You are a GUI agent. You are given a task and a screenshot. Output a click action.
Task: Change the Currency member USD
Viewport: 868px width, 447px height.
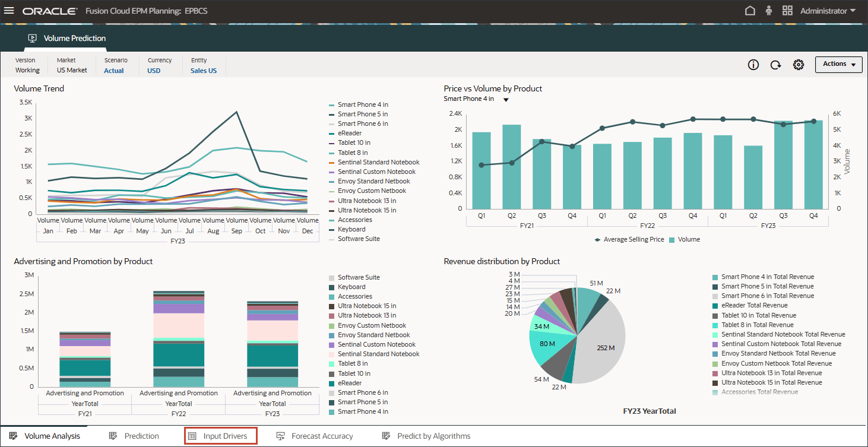[x=154, y=70]
